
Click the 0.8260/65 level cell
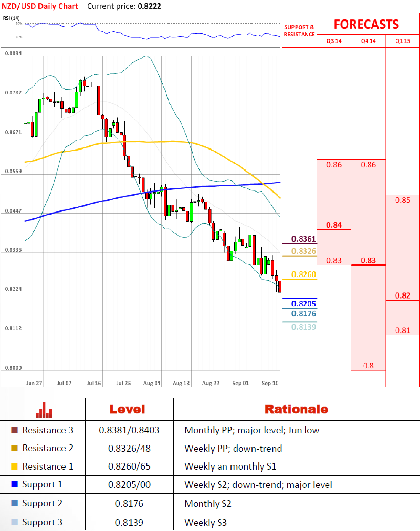click(x=129, y=466)
